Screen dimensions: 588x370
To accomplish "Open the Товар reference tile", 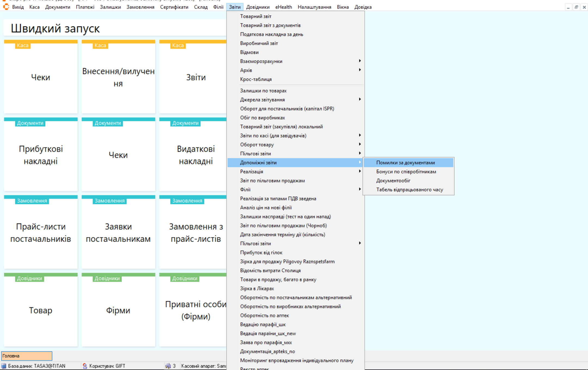I will coord(41,310).
